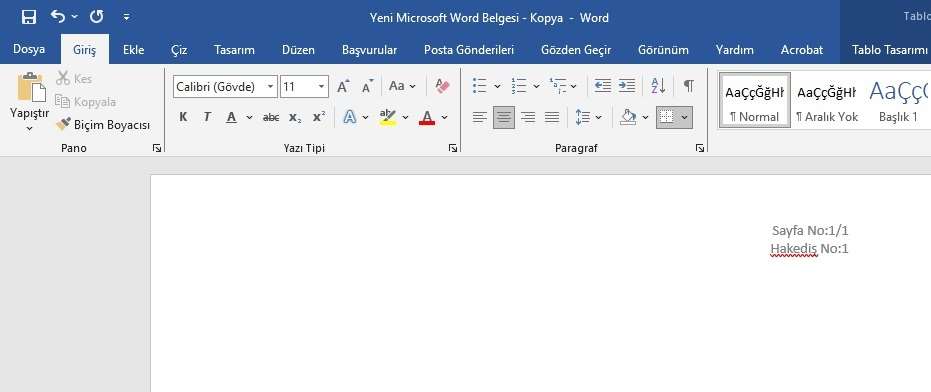
Task: Apply shading with the paint bucket
Action: coord(628,117)
